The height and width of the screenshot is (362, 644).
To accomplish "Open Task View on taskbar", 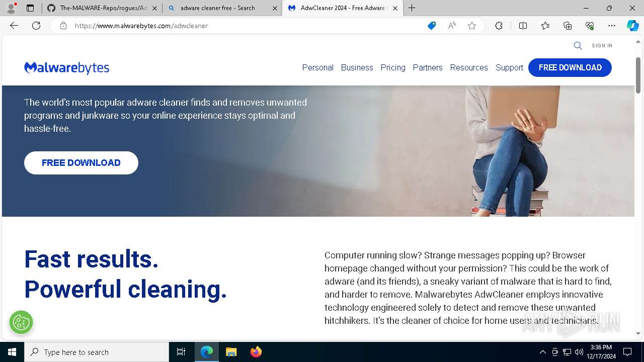I will click(x=181, y=352).
